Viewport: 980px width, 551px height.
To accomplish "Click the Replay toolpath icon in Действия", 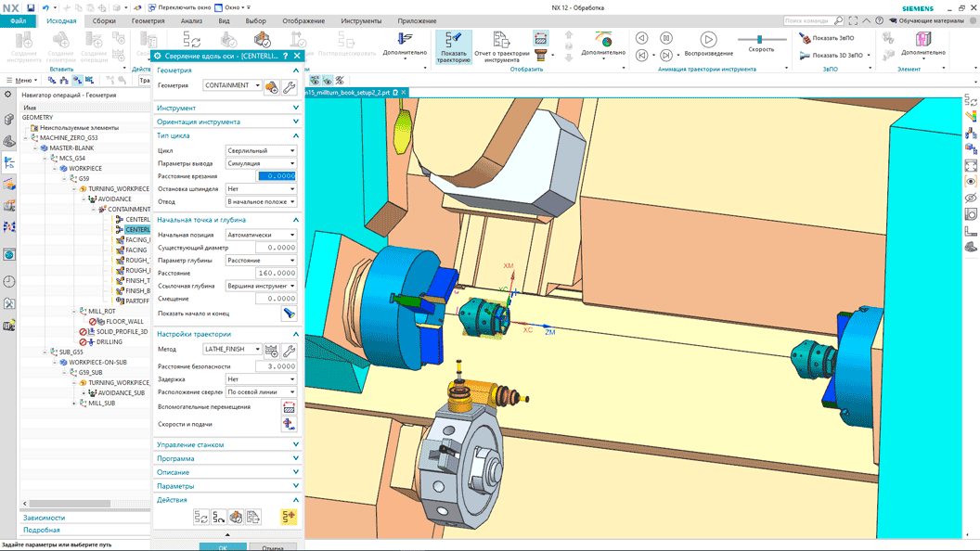I will 218,518.
